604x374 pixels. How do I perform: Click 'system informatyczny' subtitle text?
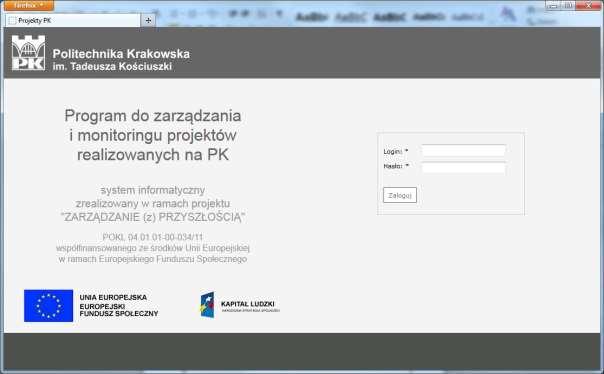153,190
